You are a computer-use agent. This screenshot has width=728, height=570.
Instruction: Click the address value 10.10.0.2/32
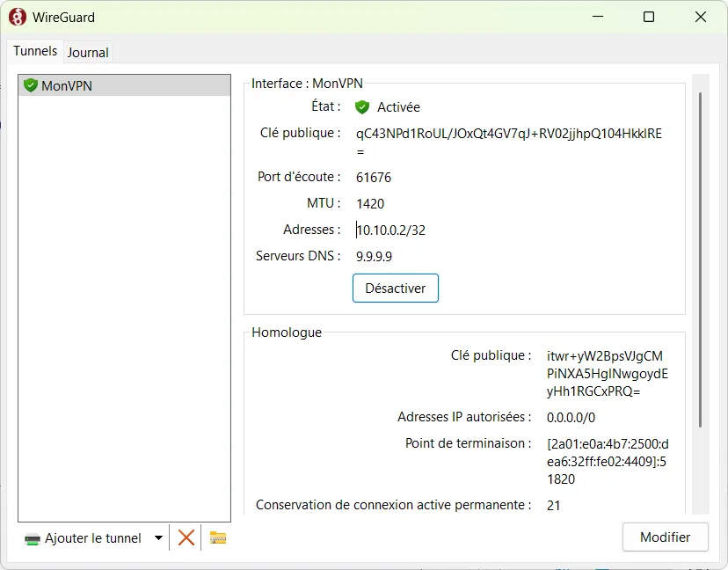click(391, 230)
